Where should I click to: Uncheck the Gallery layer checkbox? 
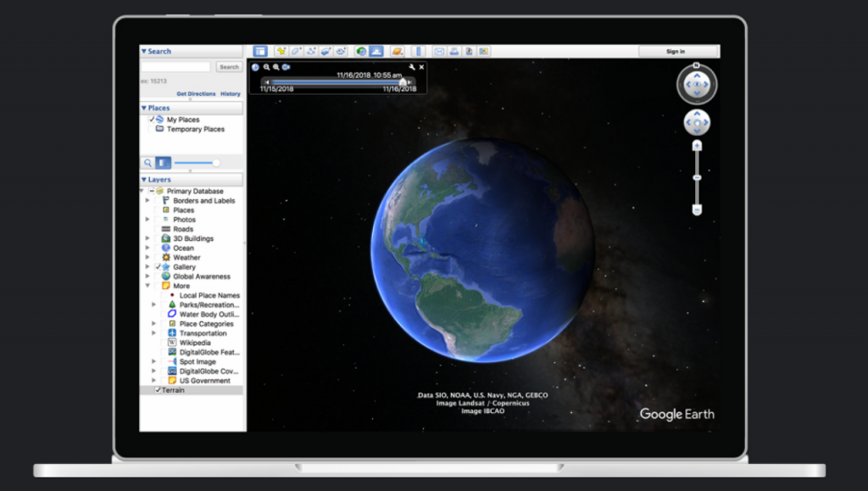[158, 267]
